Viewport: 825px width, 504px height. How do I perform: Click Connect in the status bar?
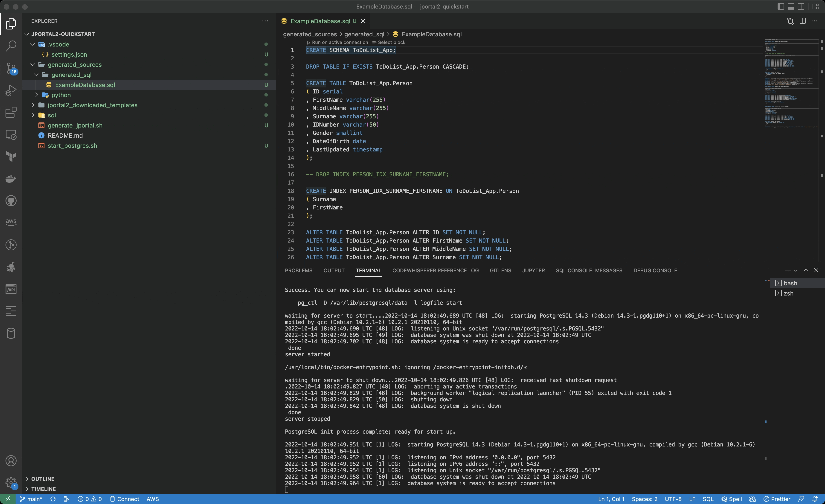click(x=125, y=499)
